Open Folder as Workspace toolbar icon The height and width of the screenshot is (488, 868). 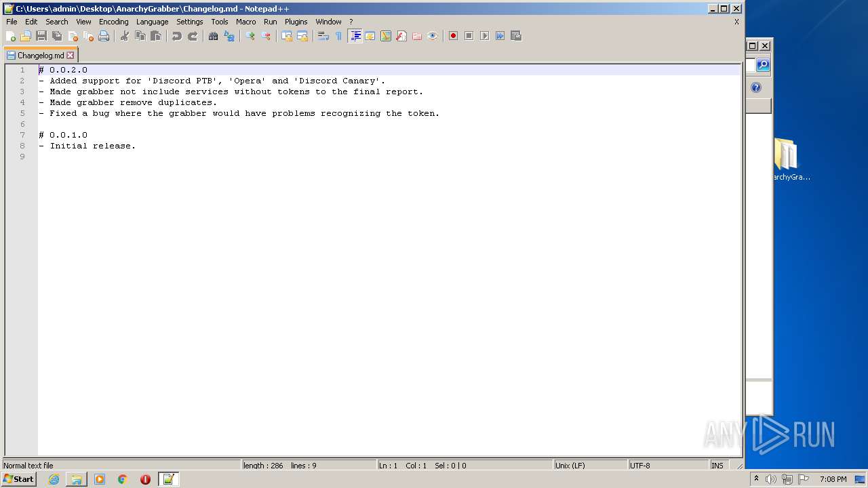[417, 36]
